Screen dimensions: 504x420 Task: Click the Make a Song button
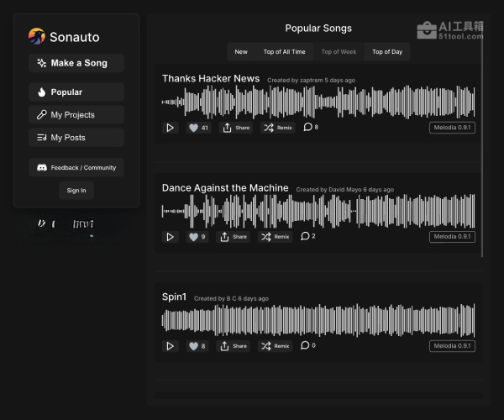76,63
